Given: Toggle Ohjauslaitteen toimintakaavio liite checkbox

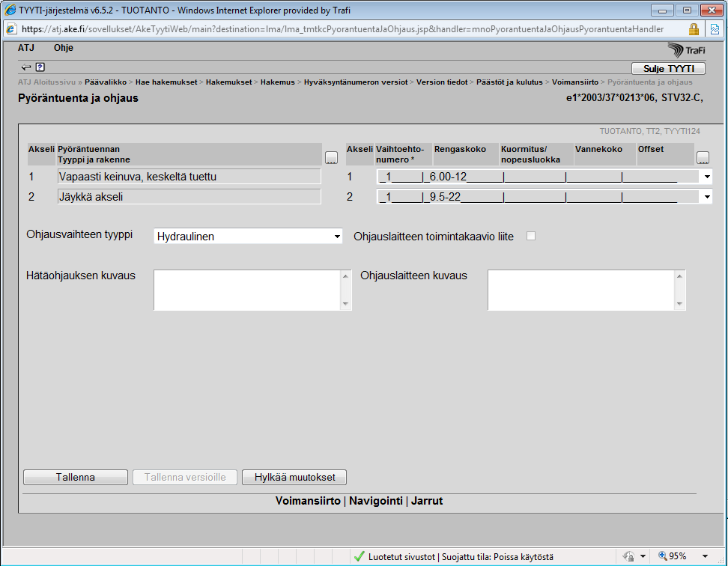Looking at the screenshot, I should [531, 236].
